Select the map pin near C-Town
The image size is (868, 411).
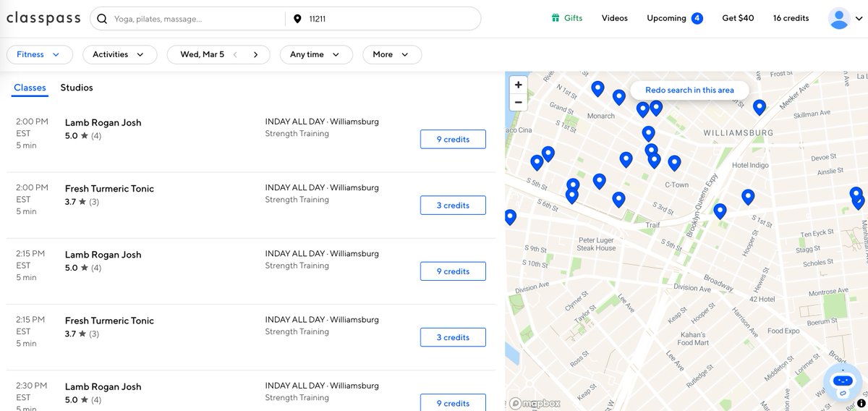pos(674,164)
